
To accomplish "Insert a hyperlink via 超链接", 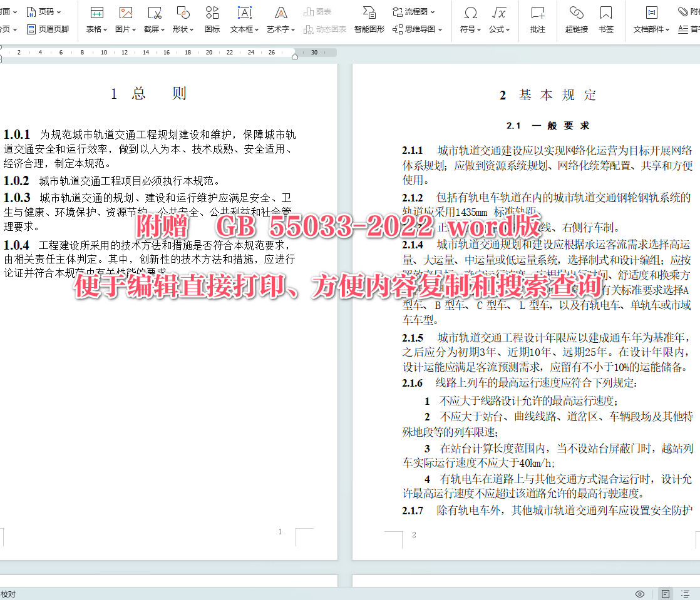I will 576,18.
